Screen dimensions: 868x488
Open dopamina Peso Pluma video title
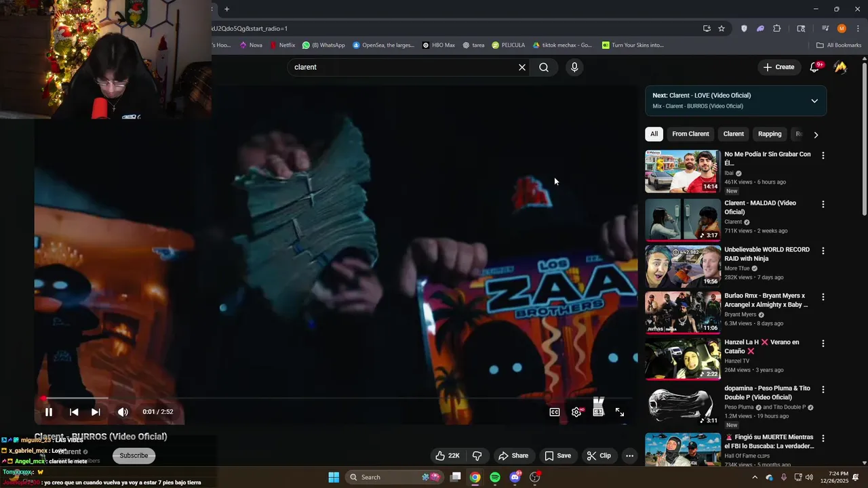767,393
